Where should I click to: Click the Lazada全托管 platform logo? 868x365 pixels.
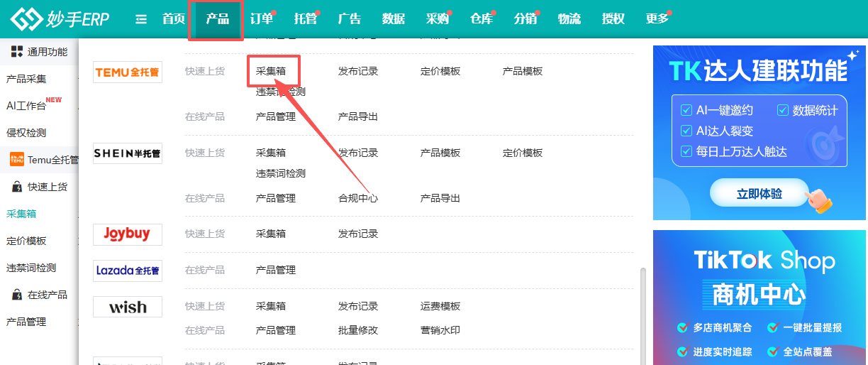pos(128,271)
